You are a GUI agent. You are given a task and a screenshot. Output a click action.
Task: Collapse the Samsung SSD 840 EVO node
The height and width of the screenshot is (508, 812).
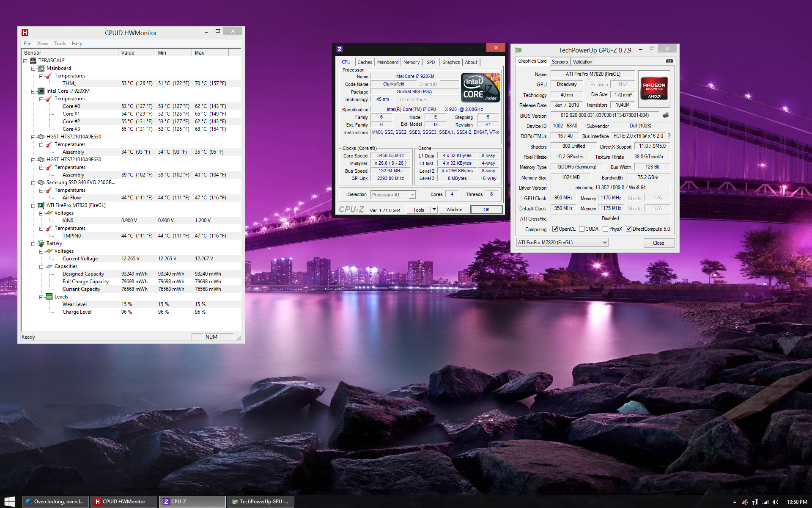(33, 183)
